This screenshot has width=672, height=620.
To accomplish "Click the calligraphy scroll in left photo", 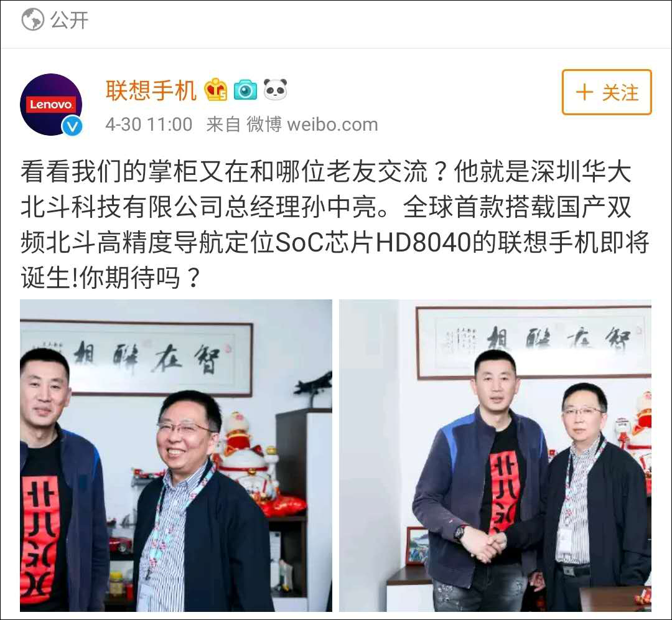I will pos(136,358).
